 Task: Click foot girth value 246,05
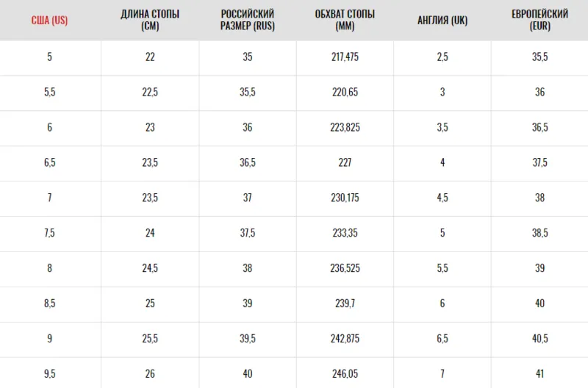tap(345, 374)
